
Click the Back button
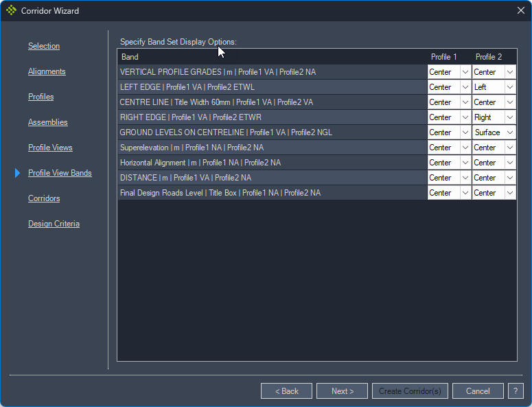tap(286, 391)
